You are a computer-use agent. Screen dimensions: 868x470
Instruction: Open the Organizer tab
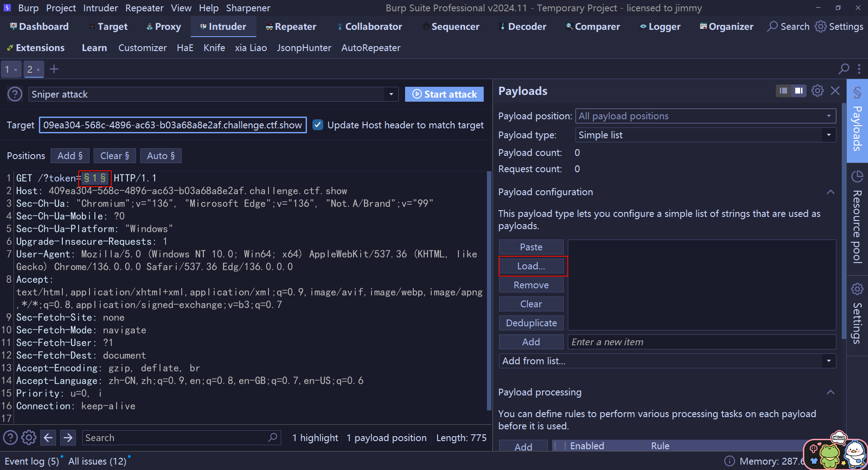point(726,27)
